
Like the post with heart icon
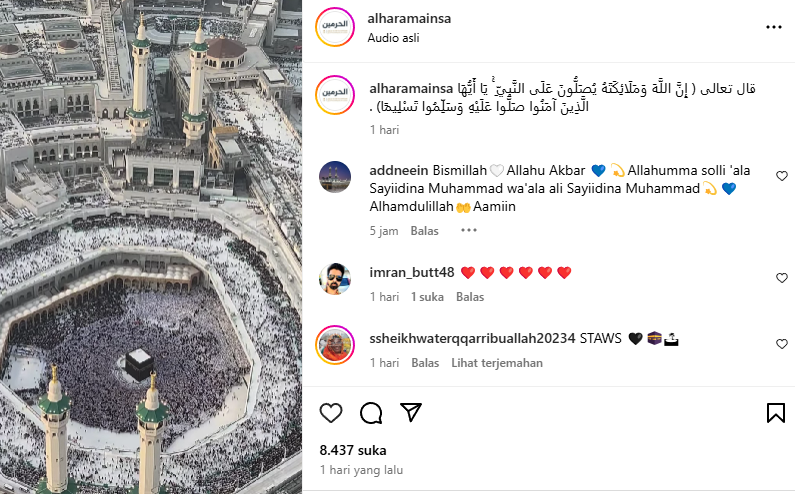(331, 413)
